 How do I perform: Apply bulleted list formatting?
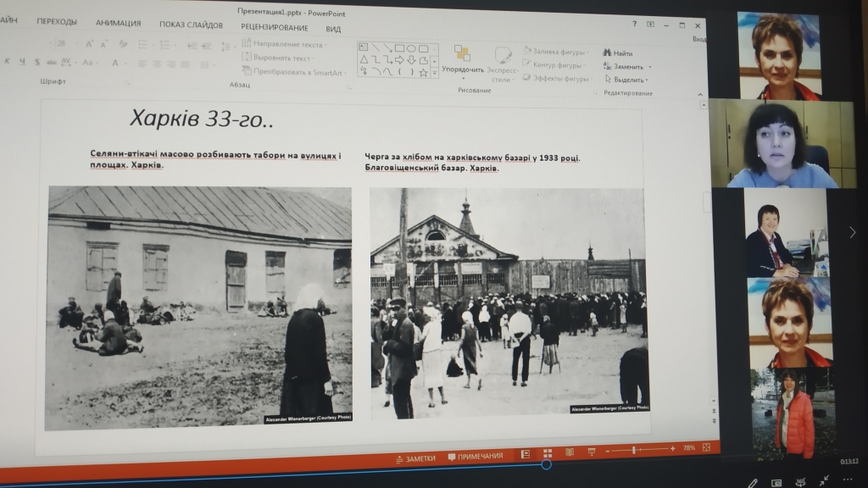click(143, 45)
